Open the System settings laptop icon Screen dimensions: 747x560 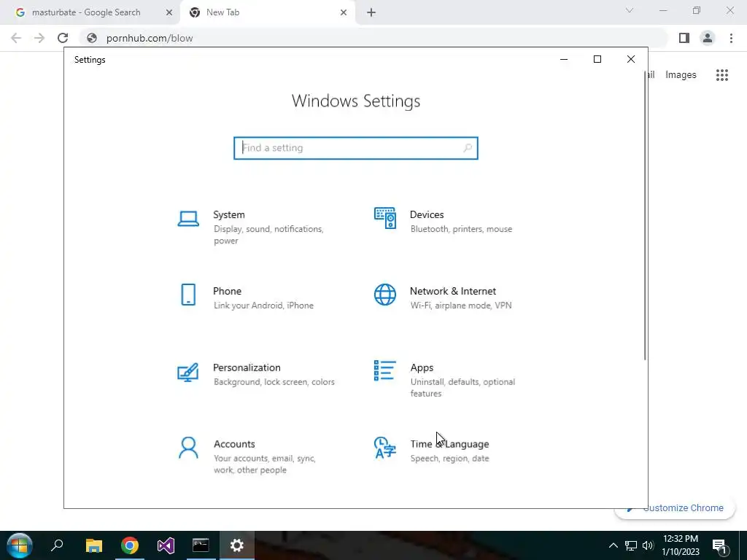click(x=188, y=219)
